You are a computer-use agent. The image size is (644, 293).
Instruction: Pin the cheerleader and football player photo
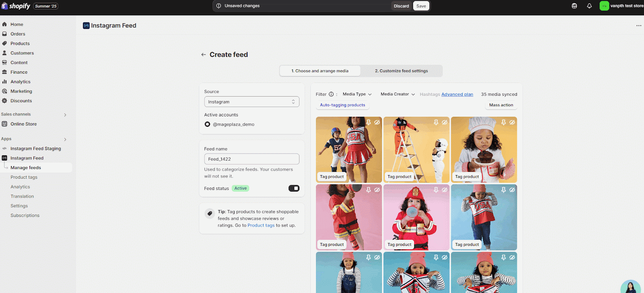tap(368, 122)
